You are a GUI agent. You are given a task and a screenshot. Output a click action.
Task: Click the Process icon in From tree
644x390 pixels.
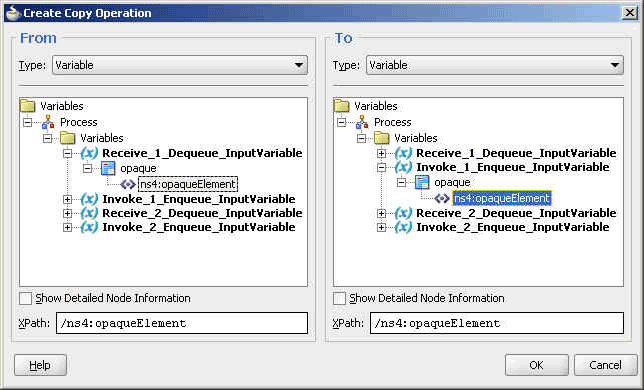point(48,122)
